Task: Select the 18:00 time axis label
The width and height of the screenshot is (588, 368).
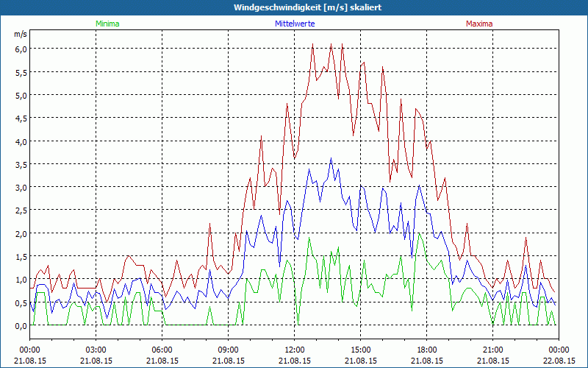Action: point(427,350)
